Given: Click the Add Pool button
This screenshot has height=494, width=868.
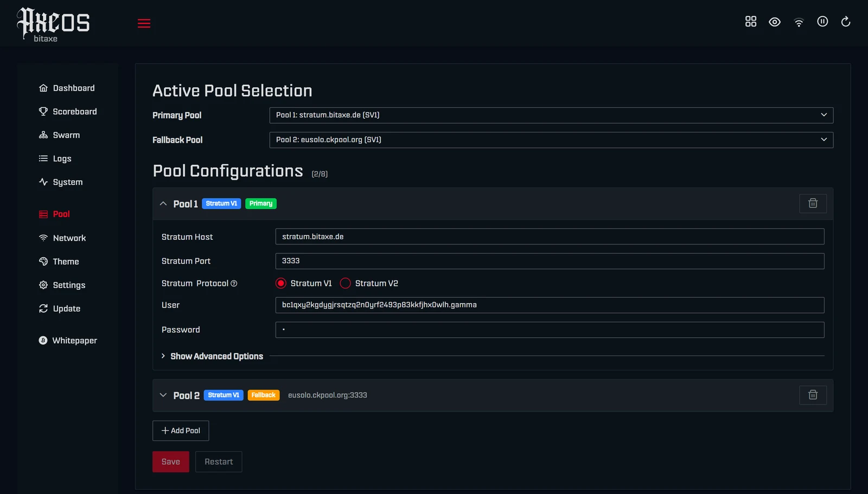Looking at the screenshot, I should (181, 431).
